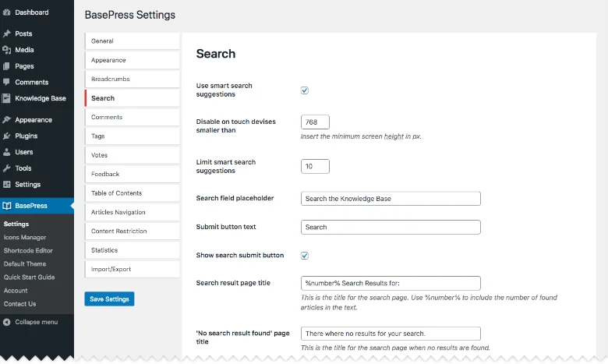Open the Quick Start Guide link
Viewport: 608px width, 364px height.
pyautogui.click(x=29, y=277)
